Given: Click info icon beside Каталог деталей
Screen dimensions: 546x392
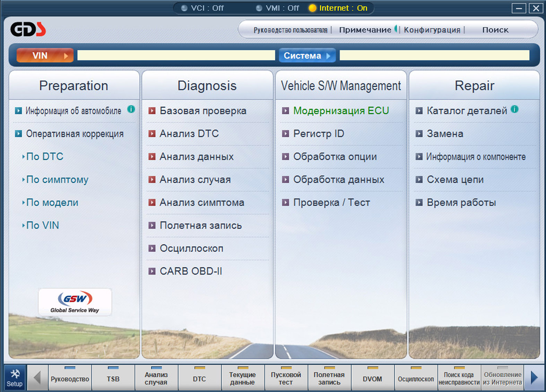Looking at the screenshot, I should click(515, 109).
